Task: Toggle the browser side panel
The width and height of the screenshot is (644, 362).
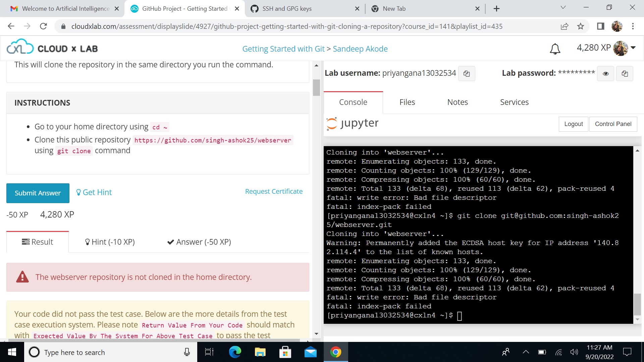Action: (600, 26)
